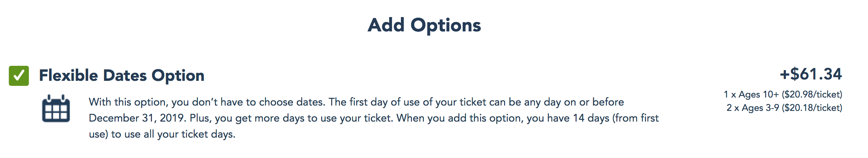Screen dimensions: 868x158
Task: Click the Add Options heading
Action: [424, 25]
